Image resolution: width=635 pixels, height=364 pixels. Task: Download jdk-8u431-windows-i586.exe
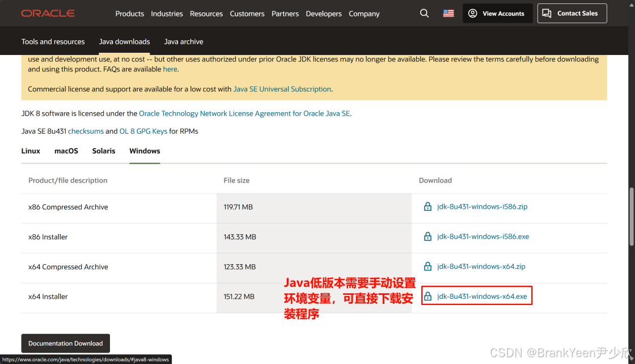[483, 236]
